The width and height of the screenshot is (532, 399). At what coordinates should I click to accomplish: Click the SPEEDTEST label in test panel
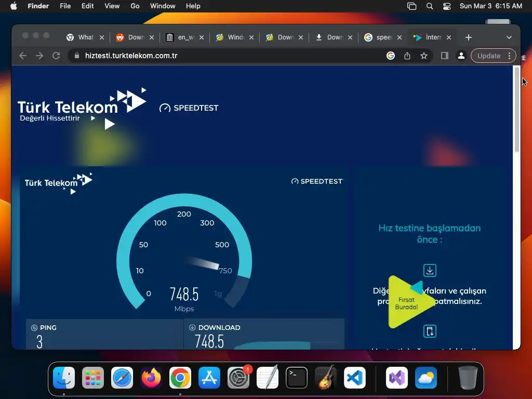pyautogui.click(x=317, y=181)
